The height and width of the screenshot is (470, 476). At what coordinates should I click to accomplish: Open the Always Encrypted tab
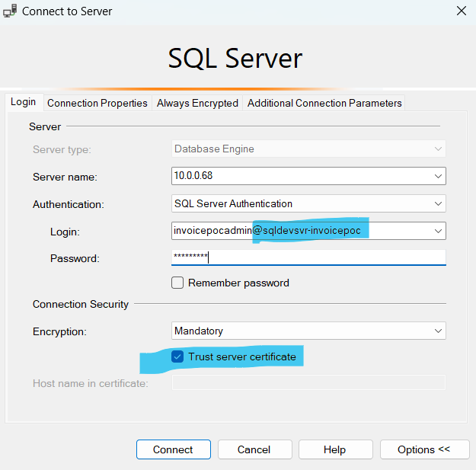[197, 104]
